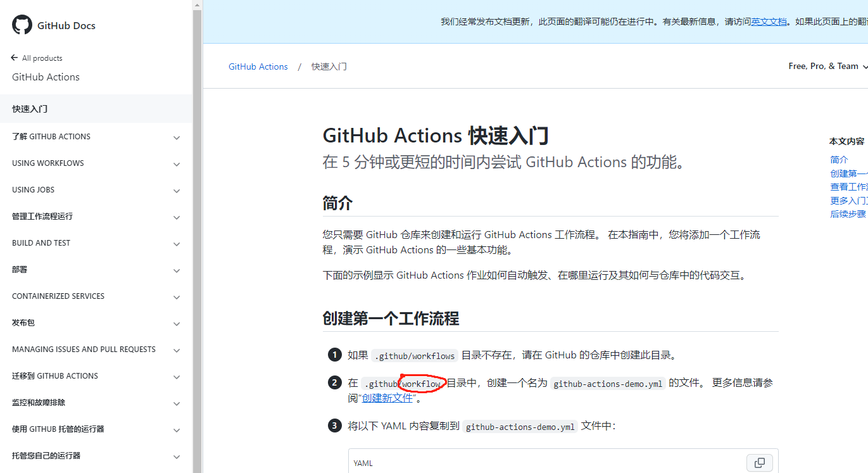Click the 创建第一个工作流程 heading
Screen dimensions: 868x473
(391, 318)
